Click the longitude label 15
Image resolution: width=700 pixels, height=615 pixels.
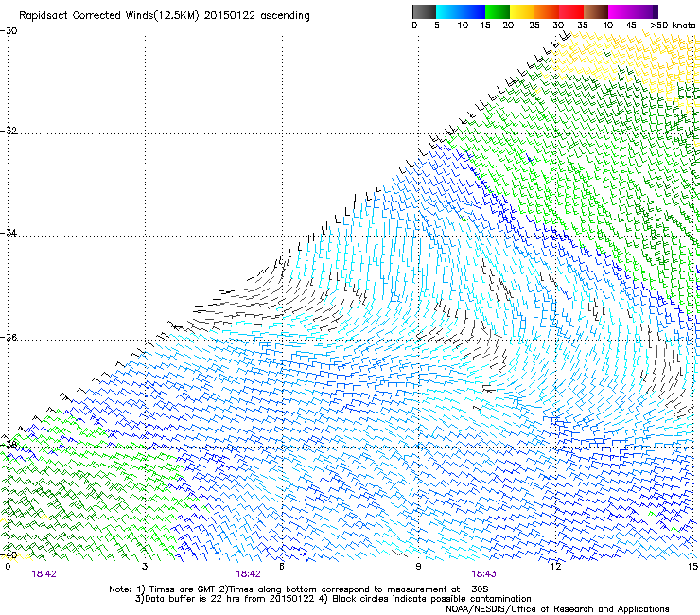tap(692, 567)
